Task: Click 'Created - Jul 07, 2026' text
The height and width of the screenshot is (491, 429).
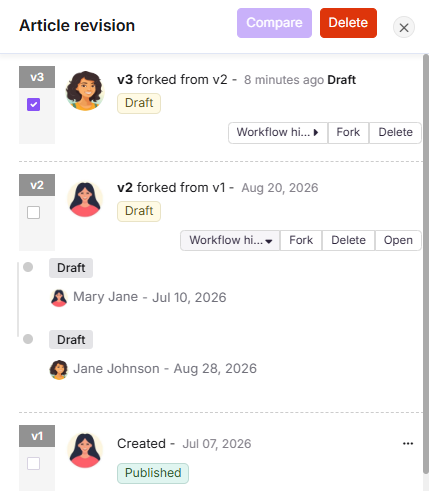Action: click(184, 444)
